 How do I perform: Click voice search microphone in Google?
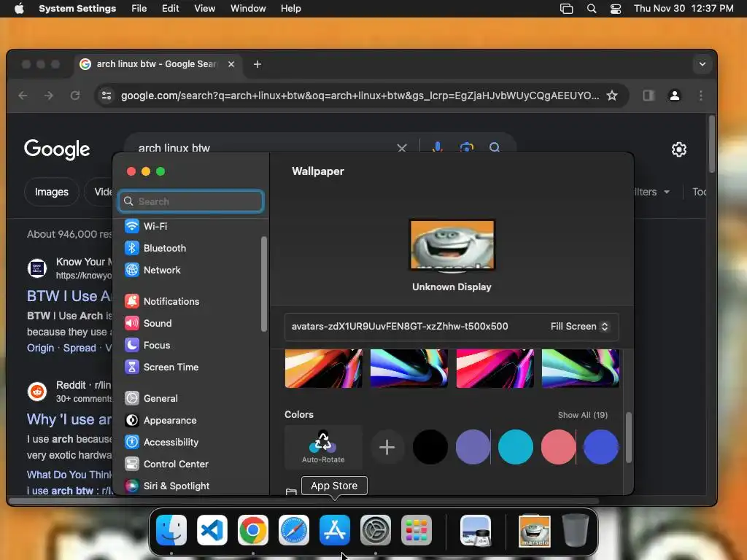[x=438, y=147]
